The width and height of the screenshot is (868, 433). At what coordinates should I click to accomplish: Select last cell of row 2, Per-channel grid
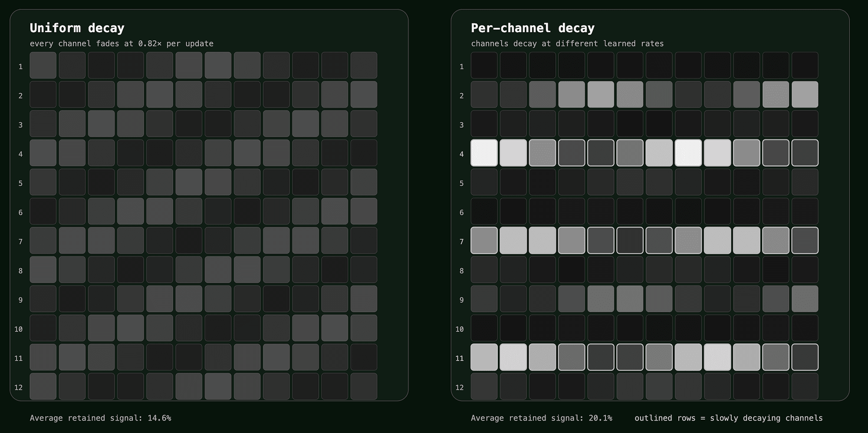point(805,94)
